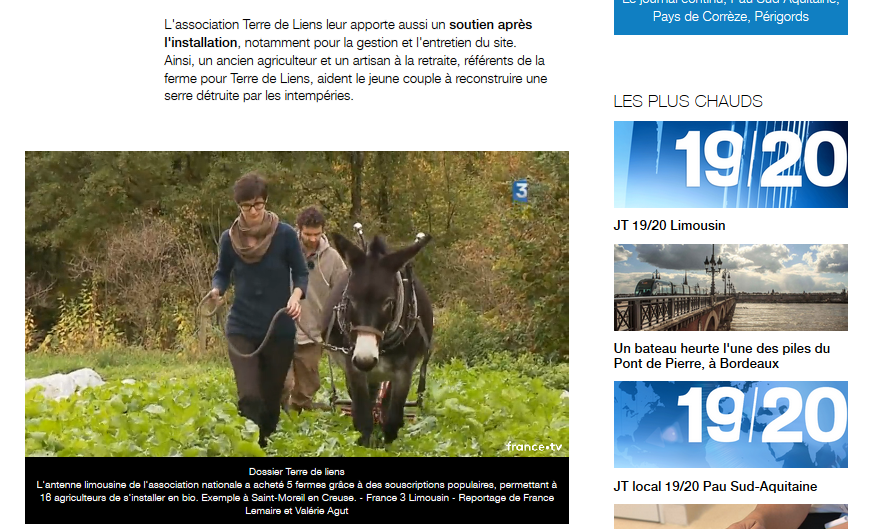Click the France 3 logo in the video
881x529 pixels.
tap(521, 191)
